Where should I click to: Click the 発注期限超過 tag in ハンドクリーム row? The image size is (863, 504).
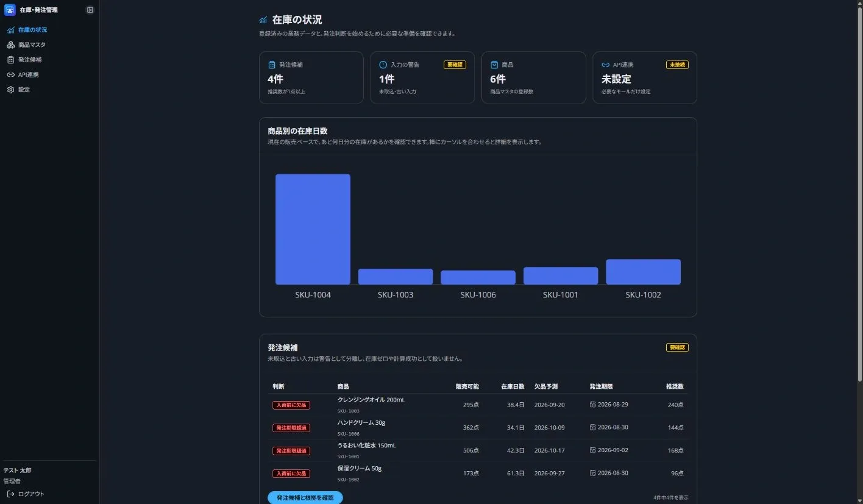tap(291, 428)
